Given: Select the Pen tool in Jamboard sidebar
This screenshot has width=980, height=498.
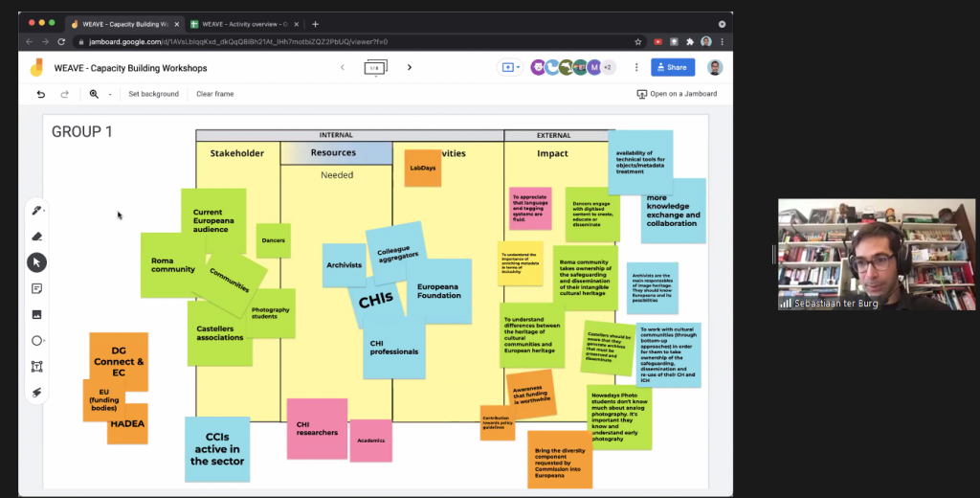Looking at the screenshot, I should click(37, 211).
